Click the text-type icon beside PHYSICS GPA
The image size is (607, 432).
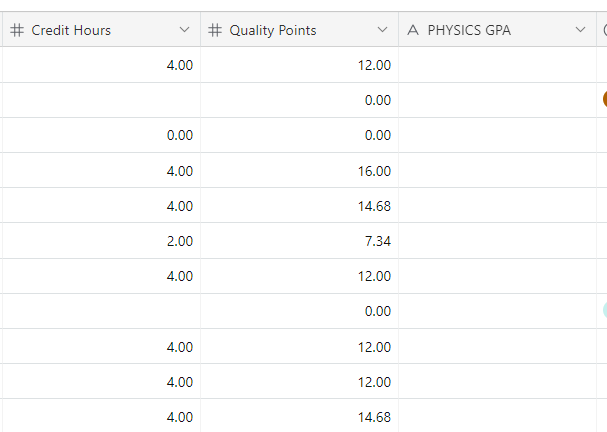point(413,30)
